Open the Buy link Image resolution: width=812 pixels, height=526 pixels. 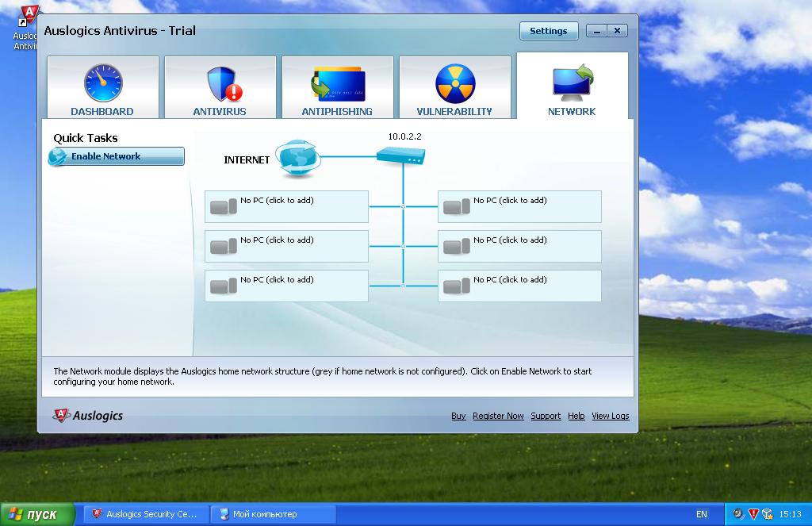(x=458, y=417)
